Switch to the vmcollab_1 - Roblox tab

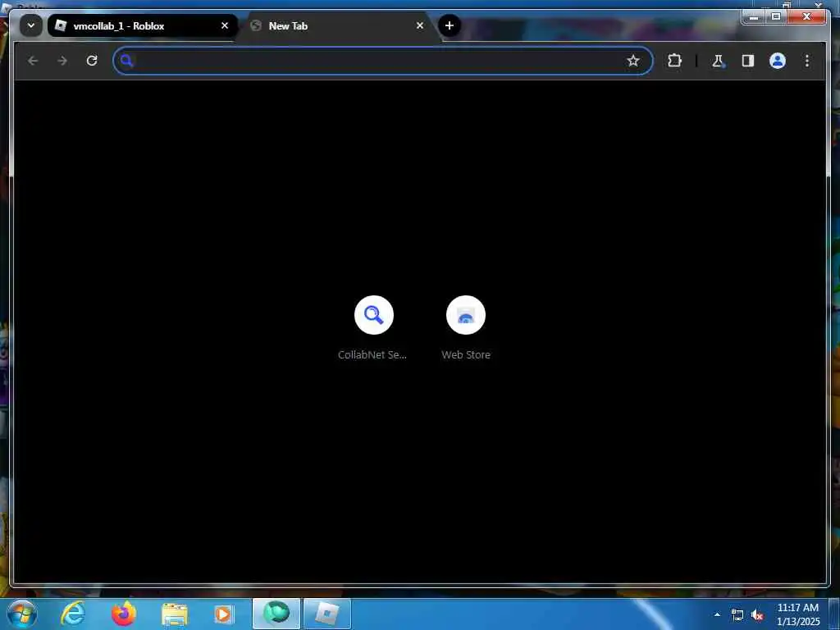click(143, 25)
